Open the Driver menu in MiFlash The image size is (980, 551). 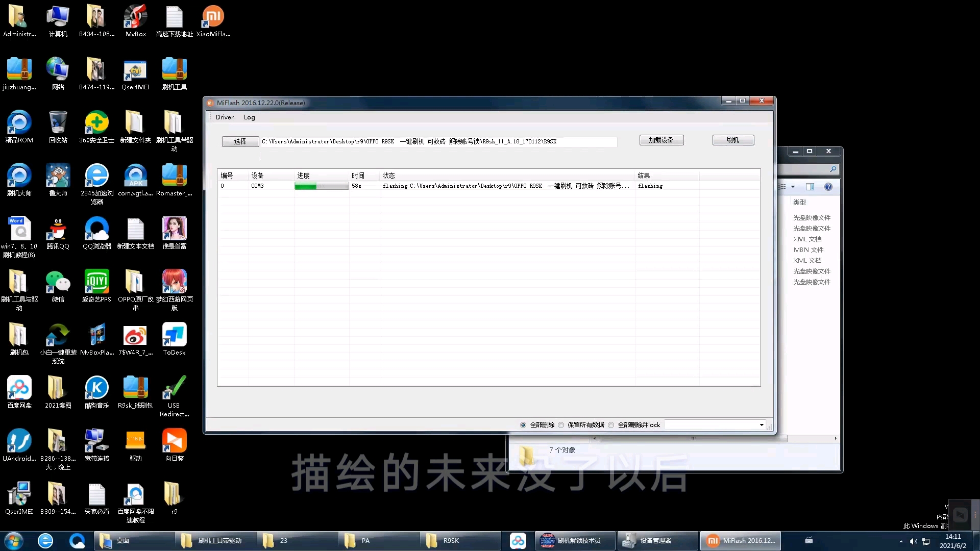pyautogui.click(x=225, y=117)
